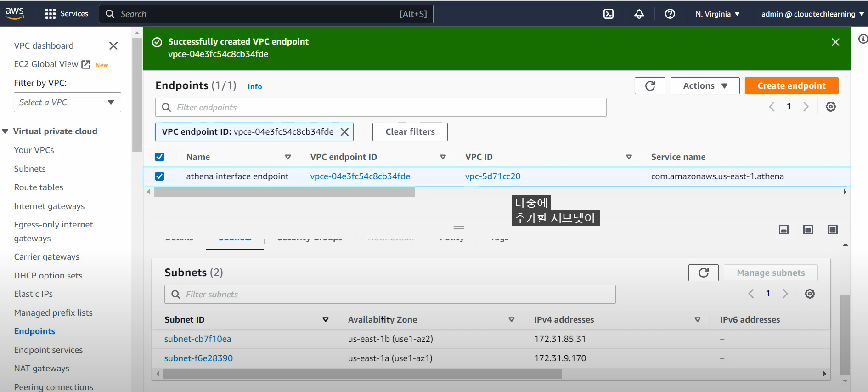The height and width of the screenshot is (392, 868).
Task: Refresh the subnets list
Action: [704, 273]
